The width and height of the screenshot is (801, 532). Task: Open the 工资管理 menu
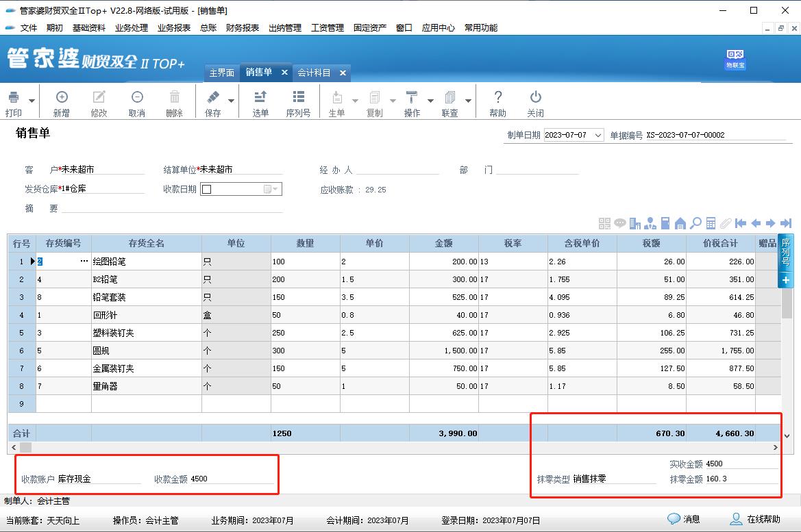coord(327,27)
